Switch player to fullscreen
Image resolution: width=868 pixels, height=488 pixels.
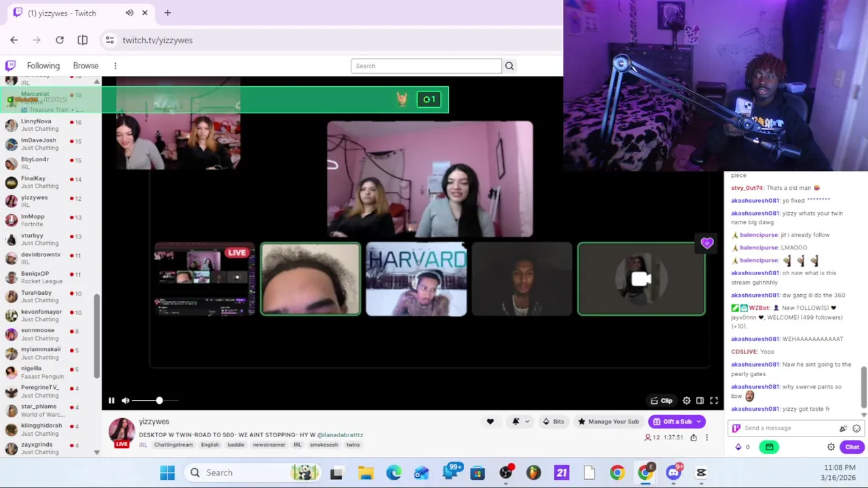coord(714,401)
